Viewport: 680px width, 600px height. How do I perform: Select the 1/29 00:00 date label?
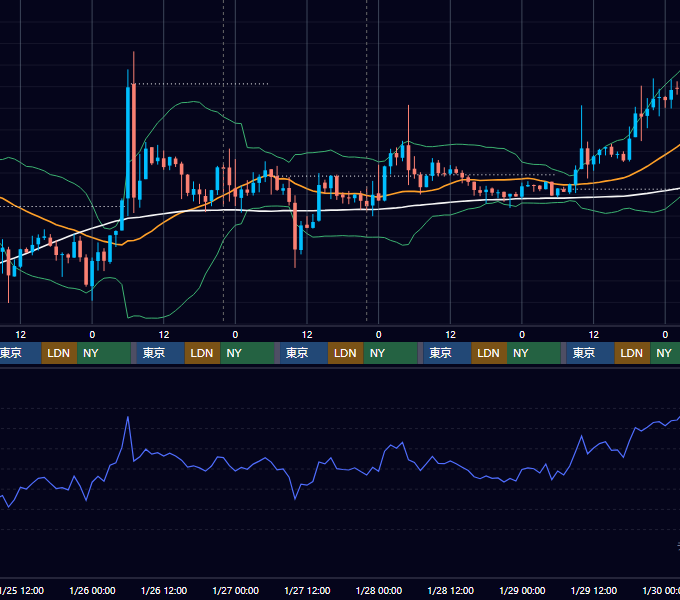pos(522,590)
